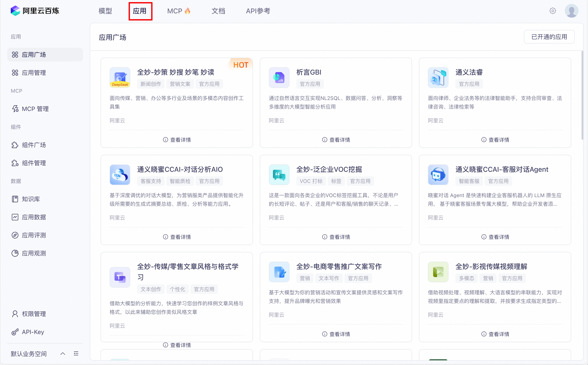
Task: Open the API-Key page
Action: pos(33,332)
